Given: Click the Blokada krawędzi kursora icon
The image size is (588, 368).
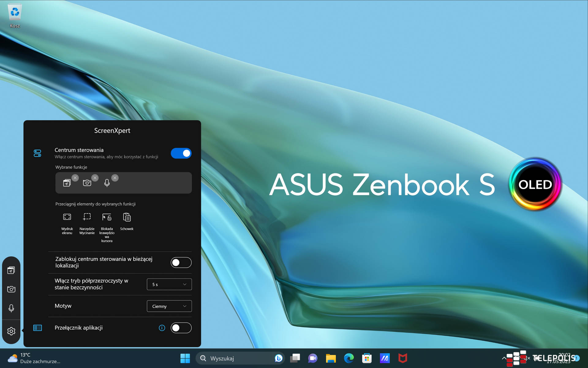Looking at the screenshot, I should 107,217.
